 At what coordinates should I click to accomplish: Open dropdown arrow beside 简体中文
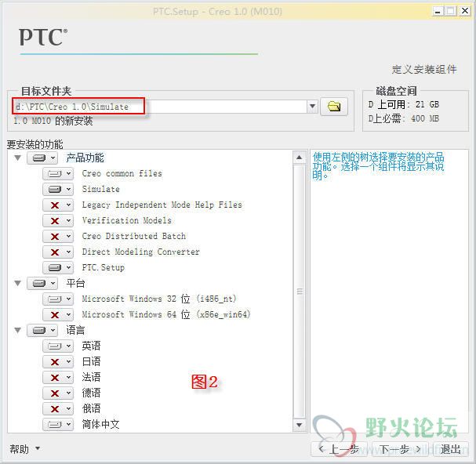click(x=68, y=425)
